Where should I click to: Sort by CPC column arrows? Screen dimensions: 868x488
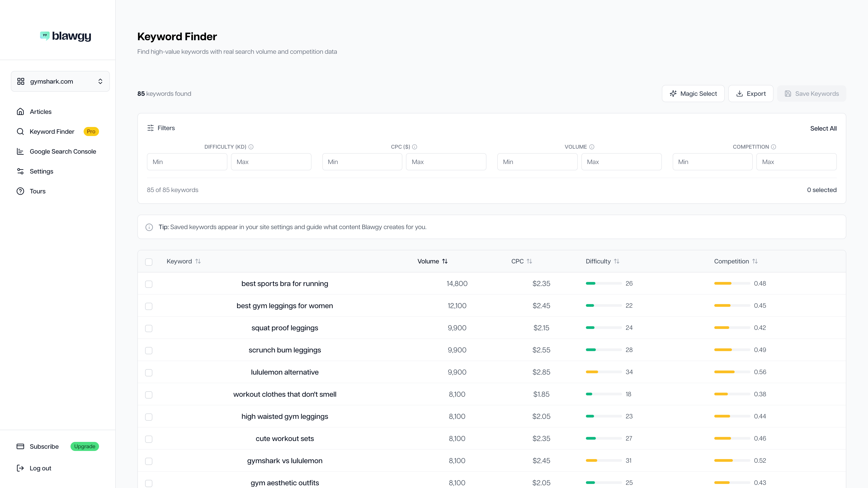(x=529, y=261)
